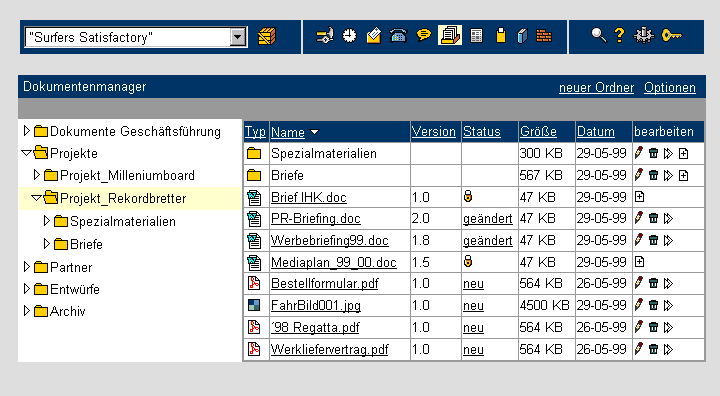Open the yellow clipboard icon
Viewport: 720px width, 396px height.
point(501,35)
